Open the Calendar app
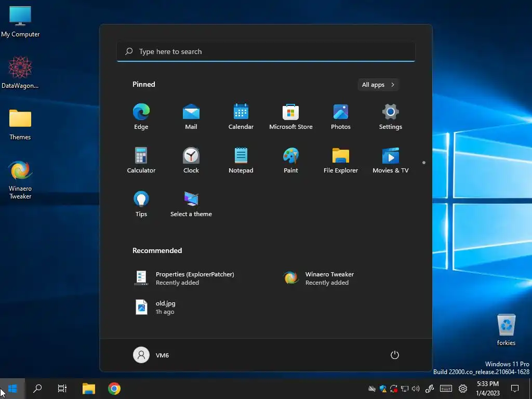The image size is (532, 399). pyautogui.click(x=241, y=117)
